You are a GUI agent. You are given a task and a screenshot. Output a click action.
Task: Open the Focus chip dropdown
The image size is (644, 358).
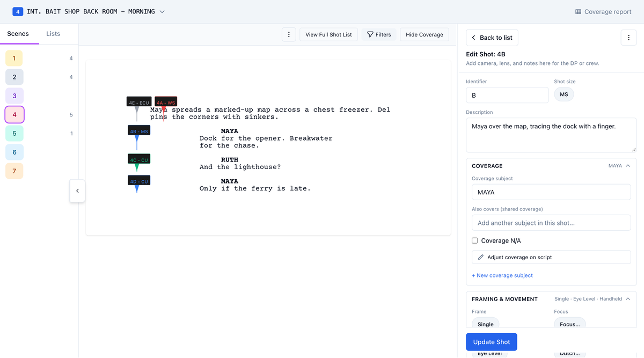(570, 324)
